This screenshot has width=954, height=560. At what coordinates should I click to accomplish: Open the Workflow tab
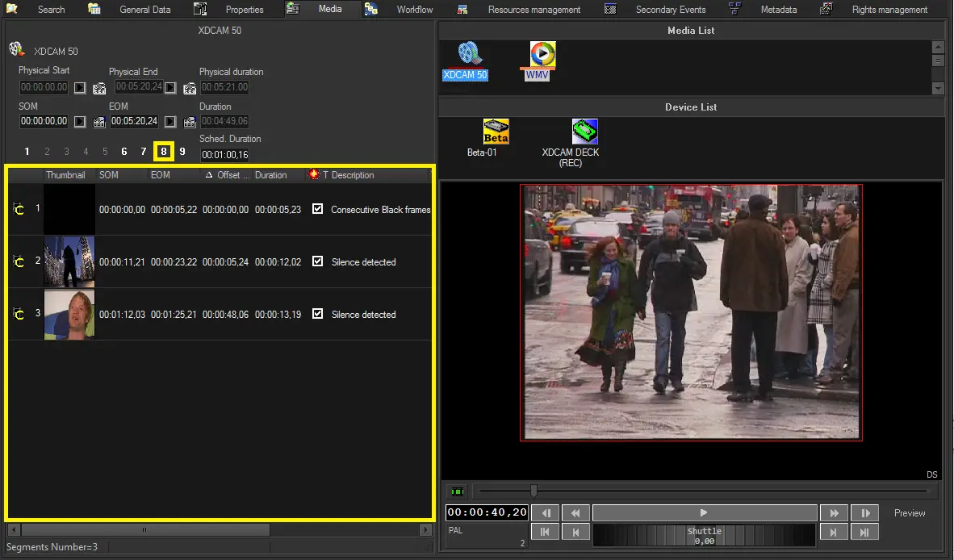[x=414, y=10]
